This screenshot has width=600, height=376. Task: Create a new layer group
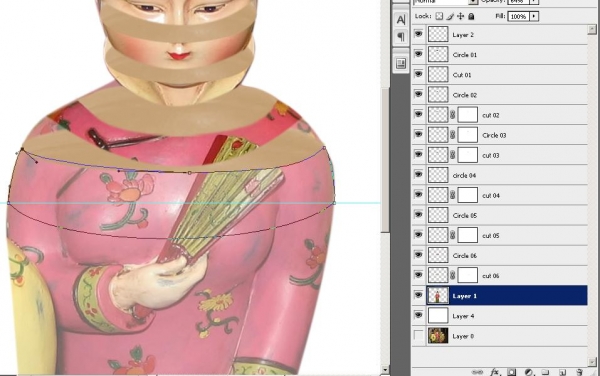click(545, 372)
